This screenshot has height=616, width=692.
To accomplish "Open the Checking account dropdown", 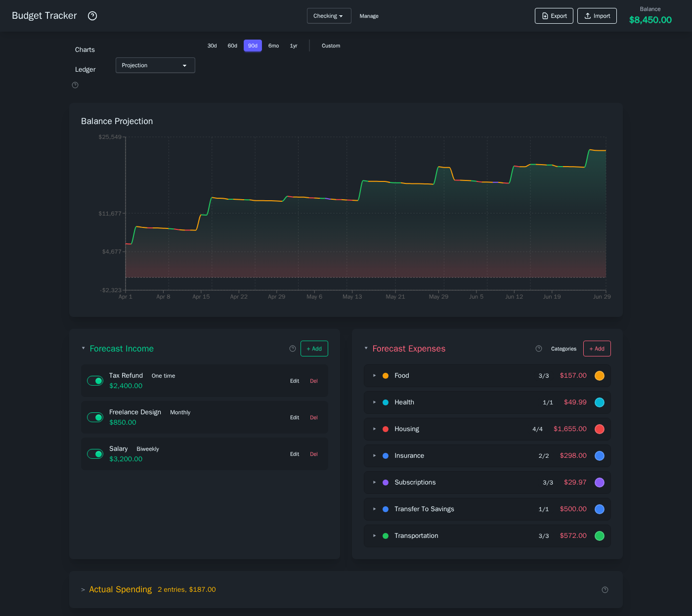I will tap(329, 15).
